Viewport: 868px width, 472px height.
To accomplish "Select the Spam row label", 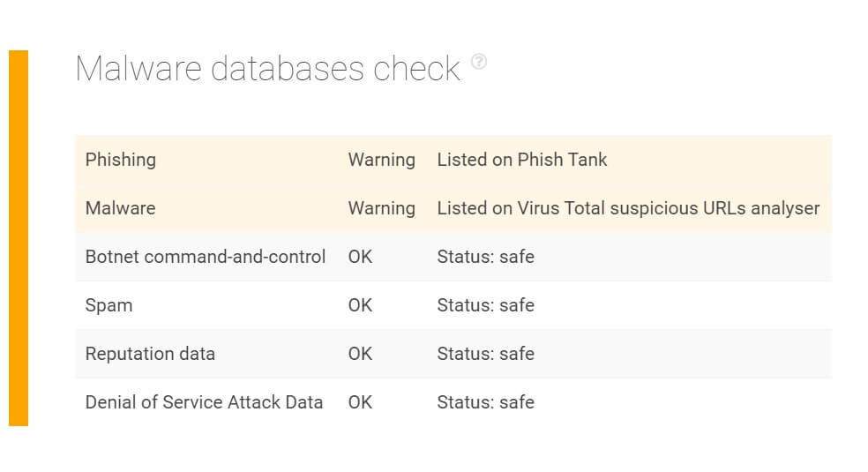I will [108, 305].
